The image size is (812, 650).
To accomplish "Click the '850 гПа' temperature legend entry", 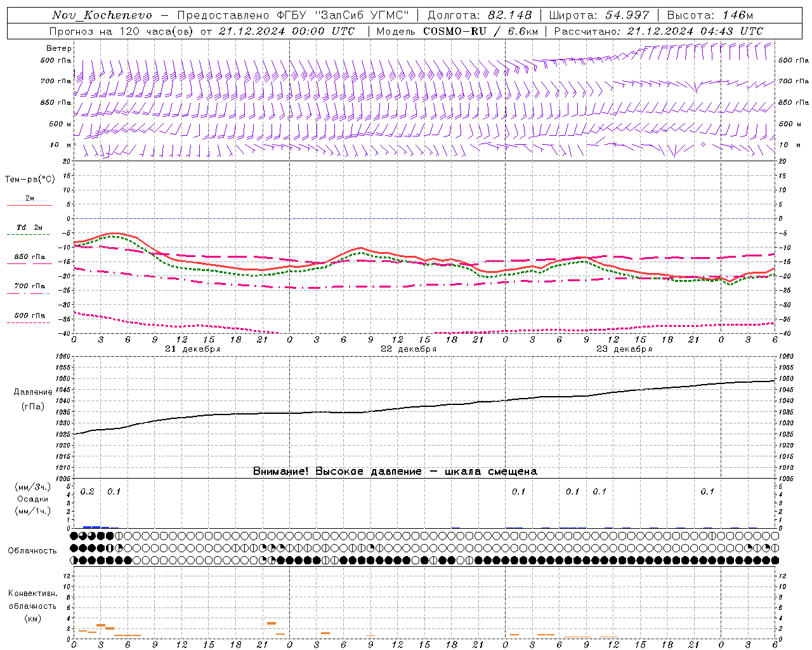I will (29, 257).
